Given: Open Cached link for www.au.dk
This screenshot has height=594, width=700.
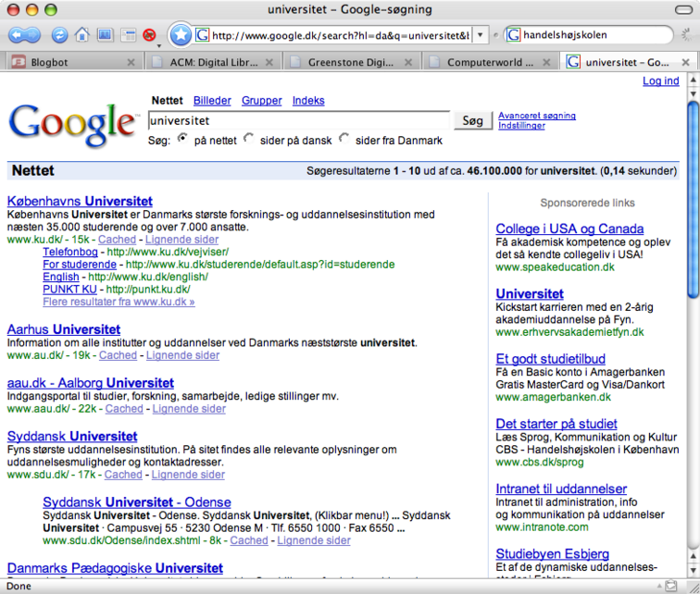Looking at the screenshot, I should point(118,355).
